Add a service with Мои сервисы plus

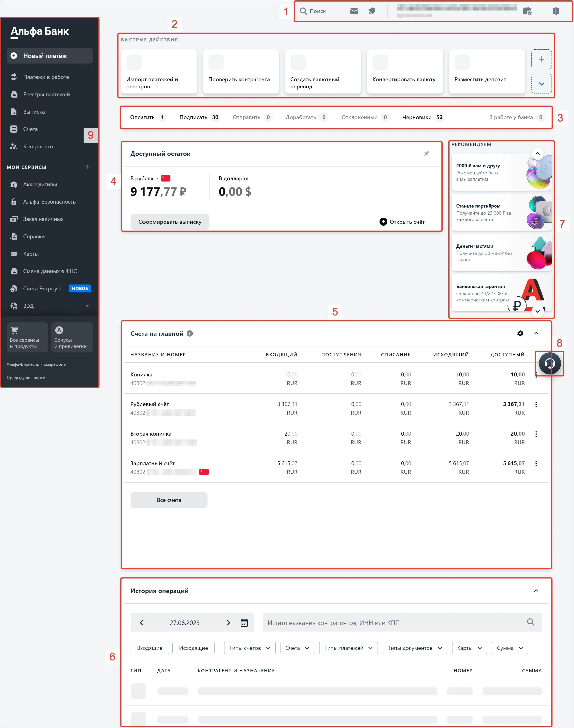click(87, 167)
